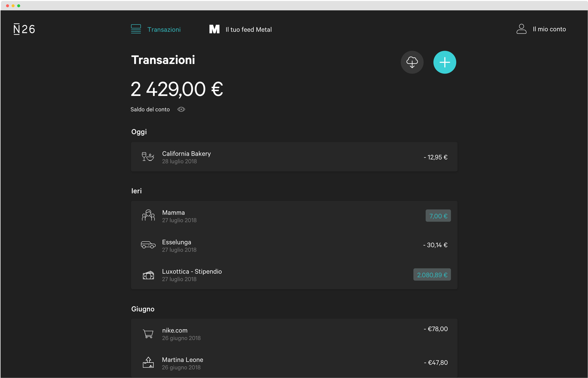This screenshot has height=378, width=588.
Task: Click the 2.080,89 € amount badge
Action: (432, 275)
